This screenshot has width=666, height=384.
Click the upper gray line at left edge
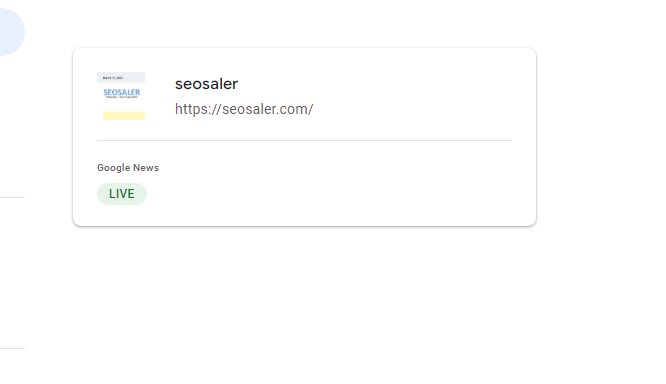(12, 197)
